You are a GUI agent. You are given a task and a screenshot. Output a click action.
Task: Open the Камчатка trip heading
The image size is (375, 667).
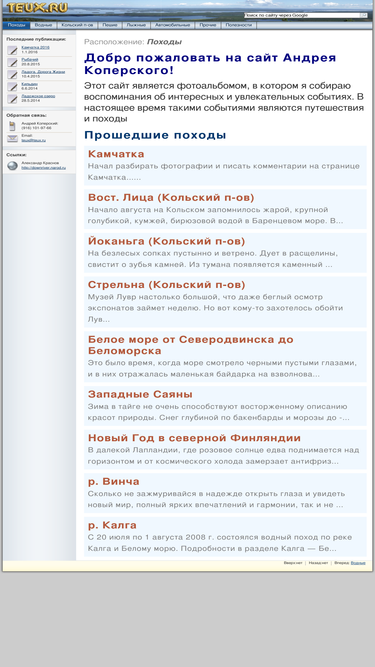pos(116,154)
